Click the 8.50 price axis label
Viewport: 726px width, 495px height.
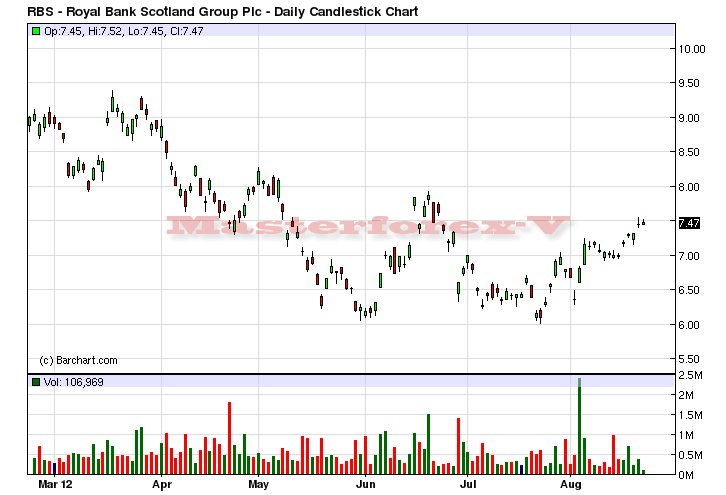[689, 152]
